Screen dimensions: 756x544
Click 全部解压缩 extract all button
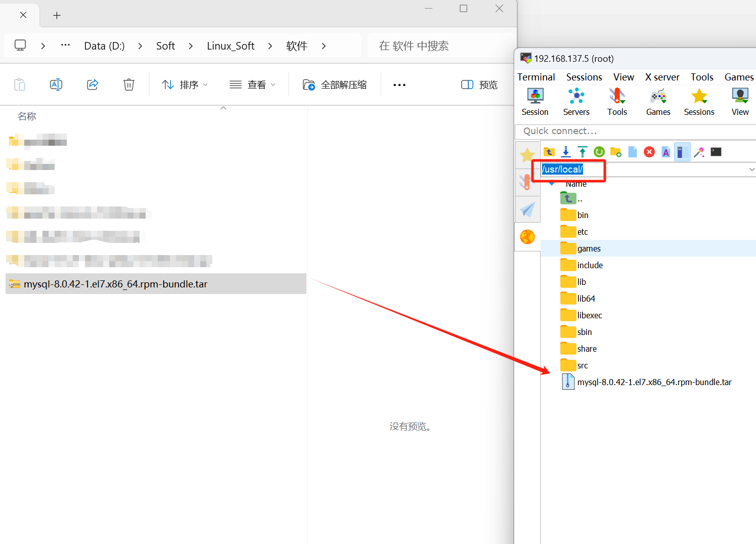[335, 85]
